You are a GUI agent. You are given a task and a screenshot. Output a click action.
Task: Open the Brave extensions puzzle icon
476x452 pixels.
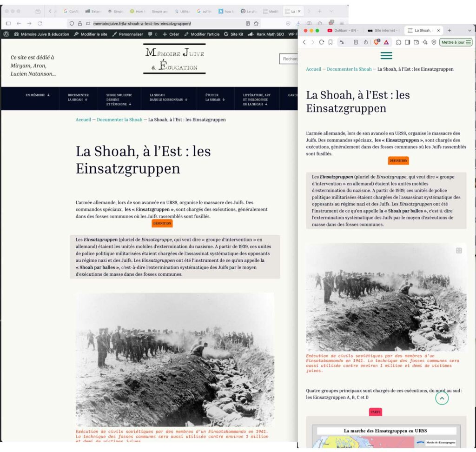[399, 42]
